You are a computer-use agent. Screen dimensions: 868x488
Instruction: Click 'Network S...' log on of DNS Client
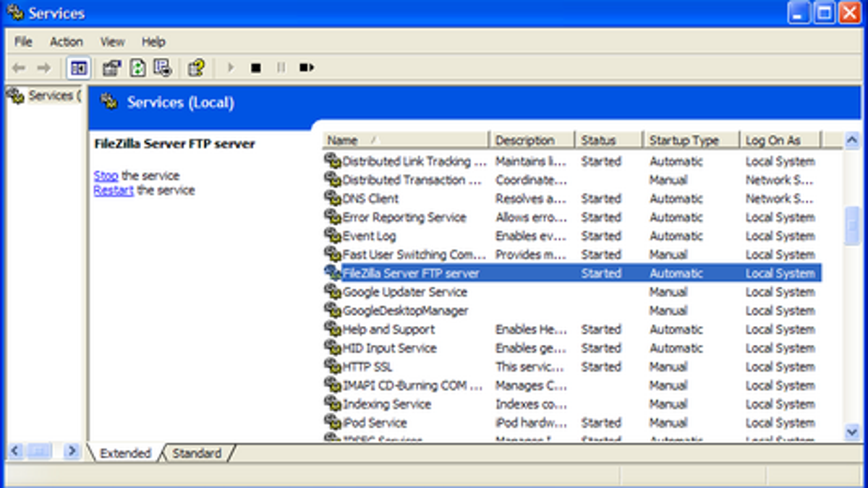[780, 199]
